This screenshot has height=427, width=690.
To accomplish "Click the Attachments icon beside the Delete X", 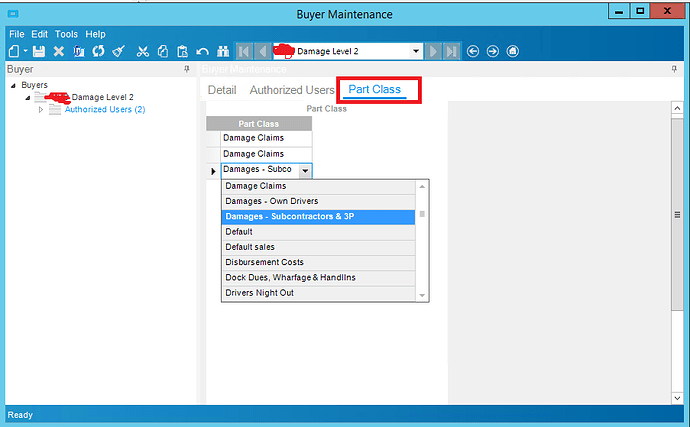I will coord(79,52).
